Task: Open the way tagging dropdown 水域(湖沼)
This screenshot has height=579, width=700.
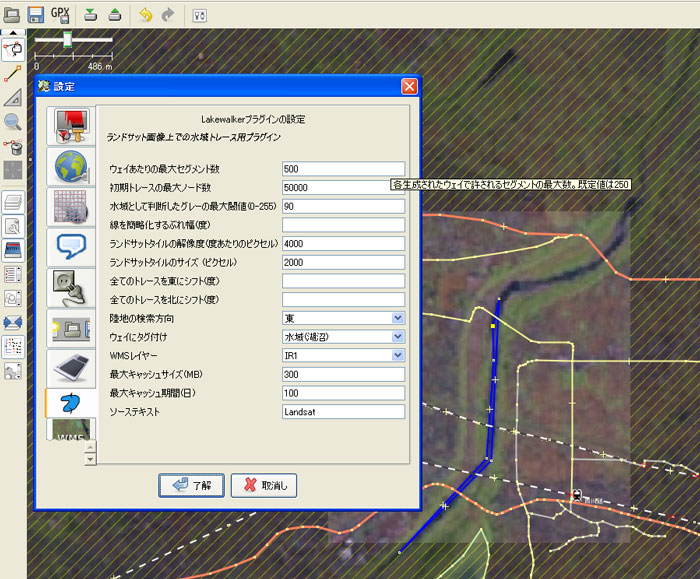Action: tap(343, 337)
